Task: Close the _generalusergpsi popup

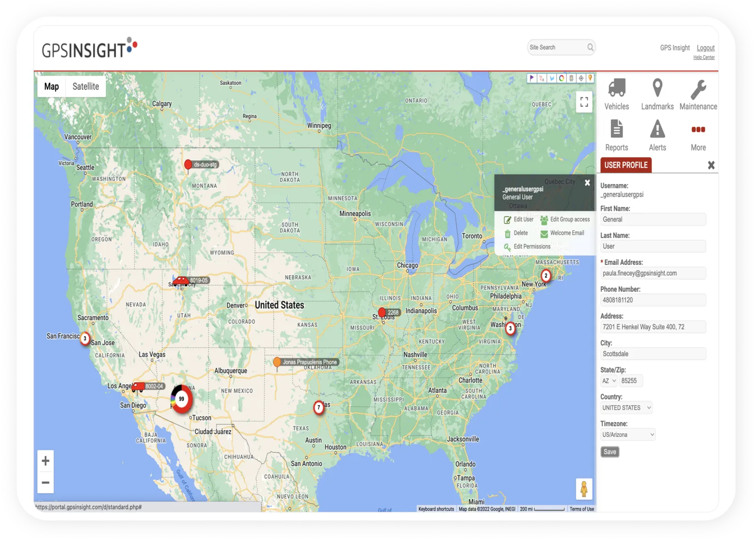Action: coord(587,183)
